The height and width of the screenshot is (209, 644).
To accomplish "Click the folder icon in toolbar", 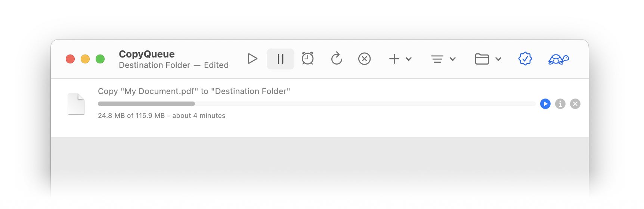I will coord(482,59).
